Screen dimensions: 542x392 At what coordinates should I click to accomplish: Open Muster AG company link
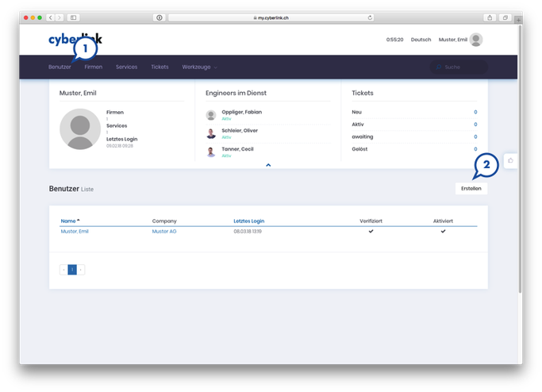(164, 231)
